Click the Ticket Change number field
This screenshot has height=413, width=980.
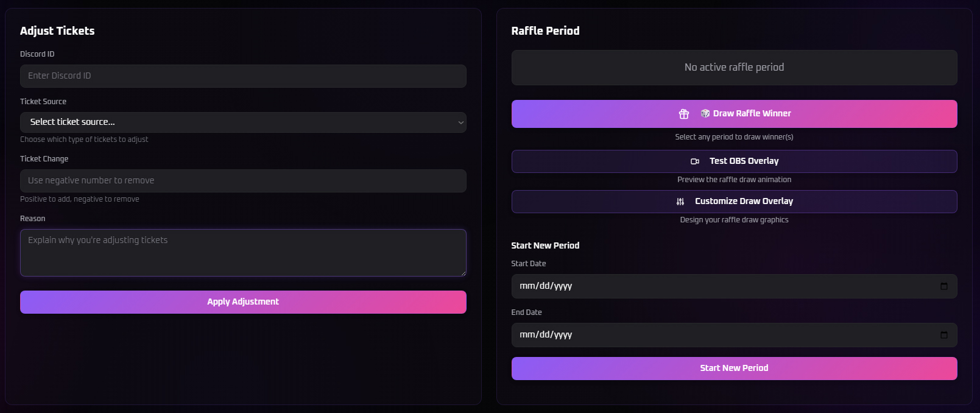click(x=243, y=180)
